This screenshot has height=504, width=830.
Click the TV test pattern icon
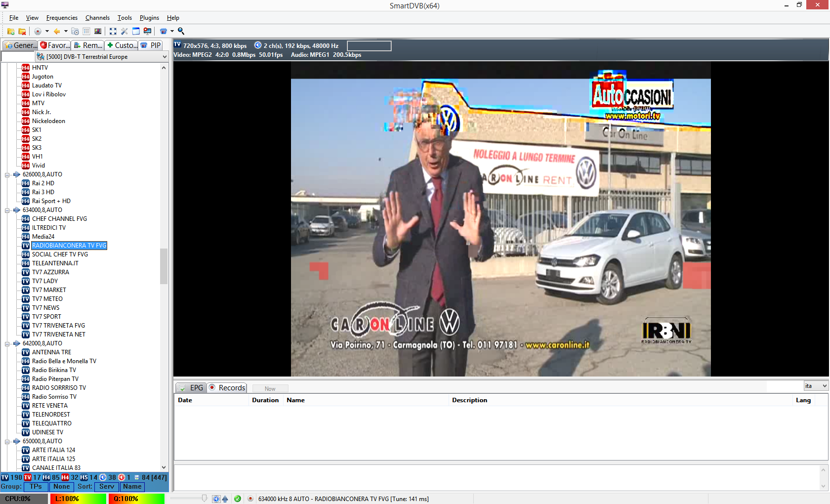(x=98, y=31)
